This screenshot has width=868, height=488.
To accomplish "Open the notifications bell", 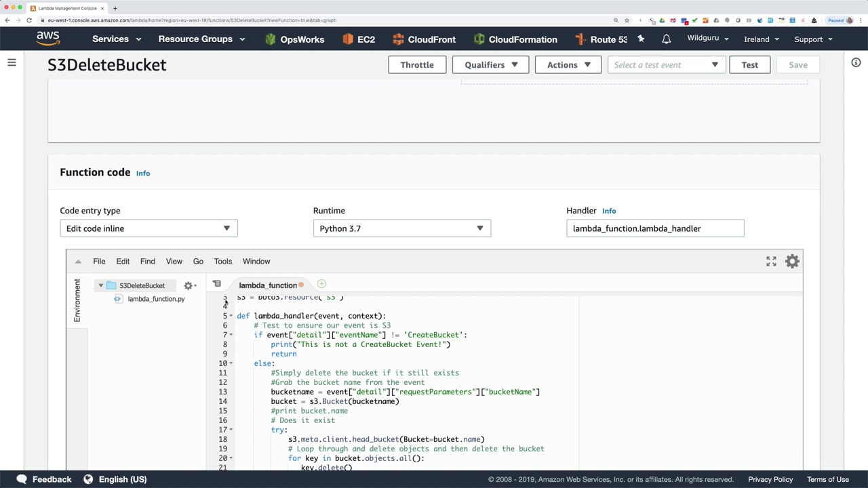I will pyautogui.click(x=666, y=39).
